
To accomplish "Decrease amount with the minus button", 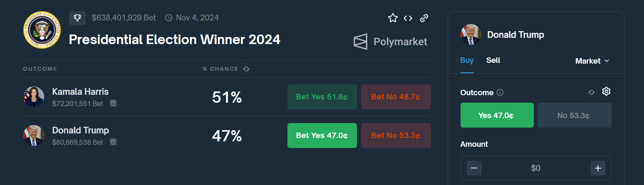I will tap(474, 168).
